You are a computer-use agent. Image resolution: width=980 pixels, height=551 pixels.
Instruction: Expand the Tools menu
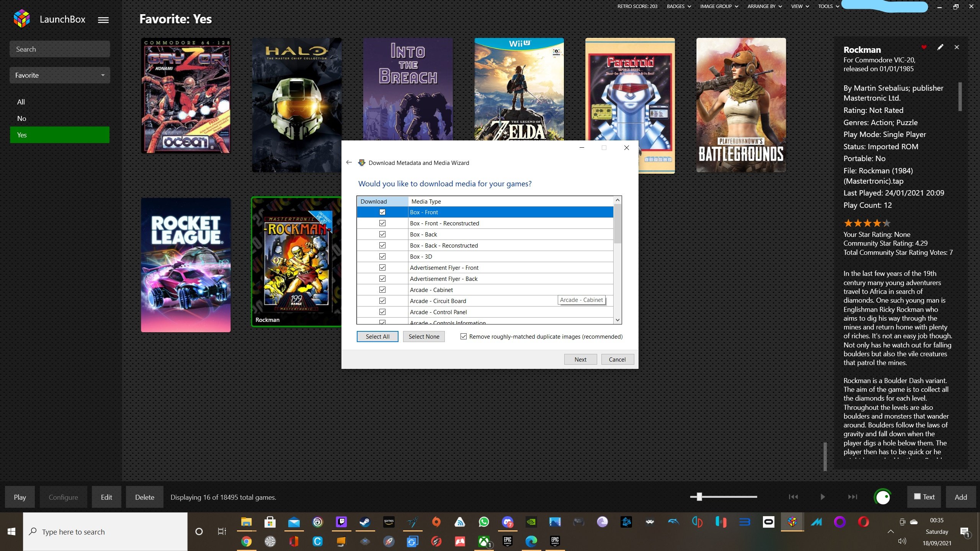[828, 6]
